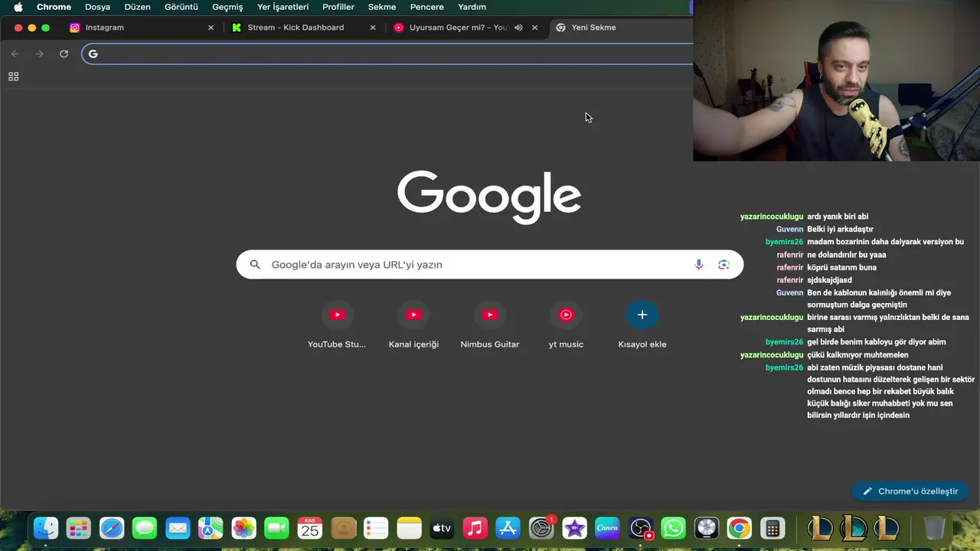
Task: Open WhatsApp from the dock
Action: click(674, 528)
